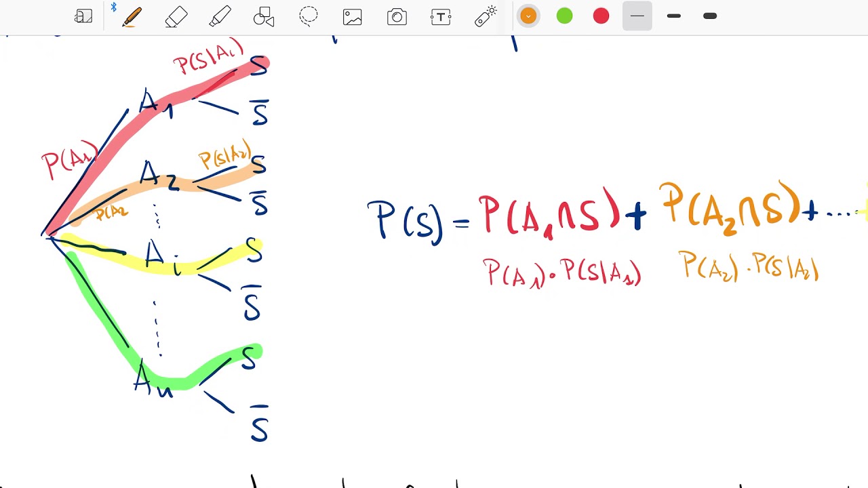Click the orange P(A2)·P(S|A2) product
The image size is (868, 488).
pyautogui.click(x=749, y=266)
